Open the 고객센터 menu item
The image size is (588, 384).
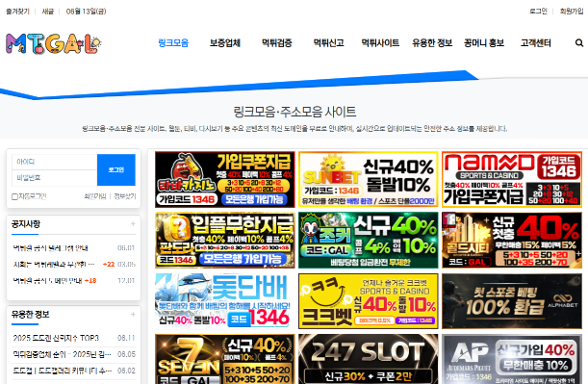(x=535, y=43)
